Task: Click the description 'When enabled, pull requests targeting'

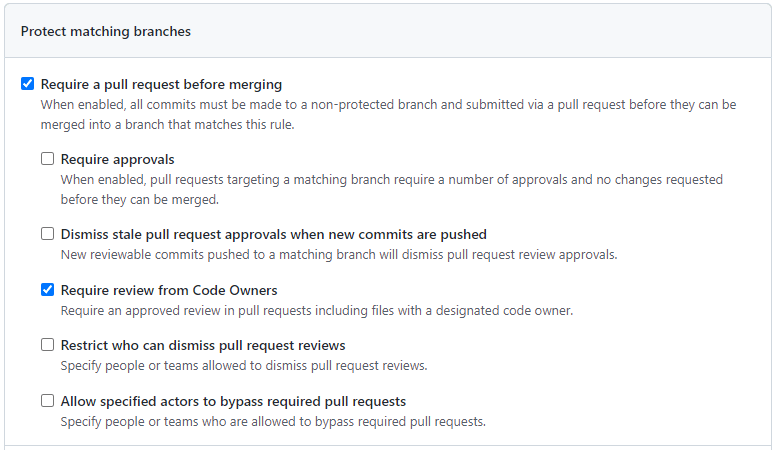Action: pos(391,189)
